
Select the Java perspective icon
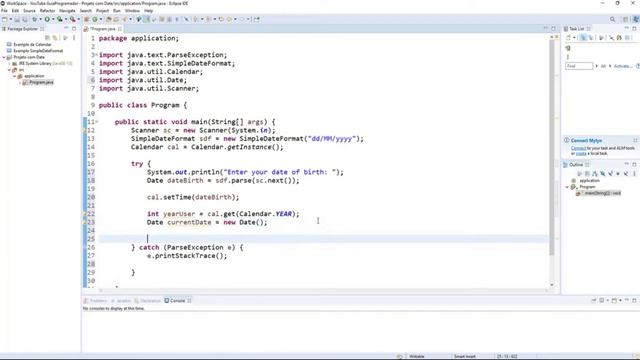tap(636, 19)
